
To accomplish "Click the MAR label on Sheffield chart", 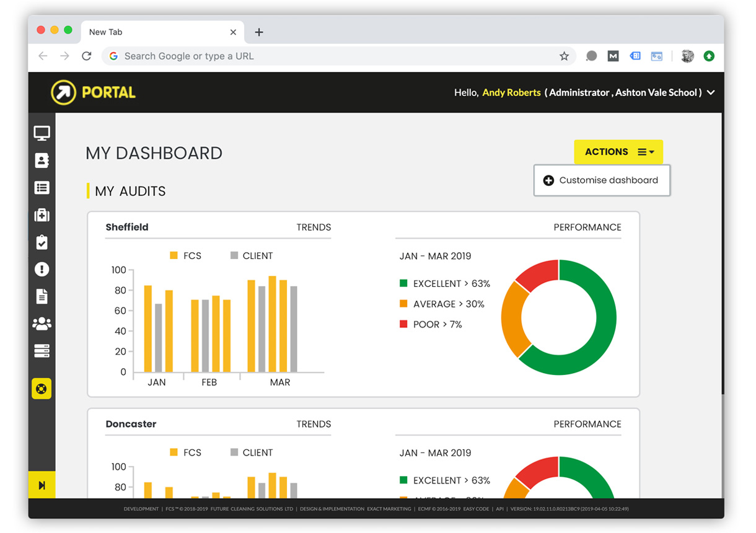I will coord(280,382).
